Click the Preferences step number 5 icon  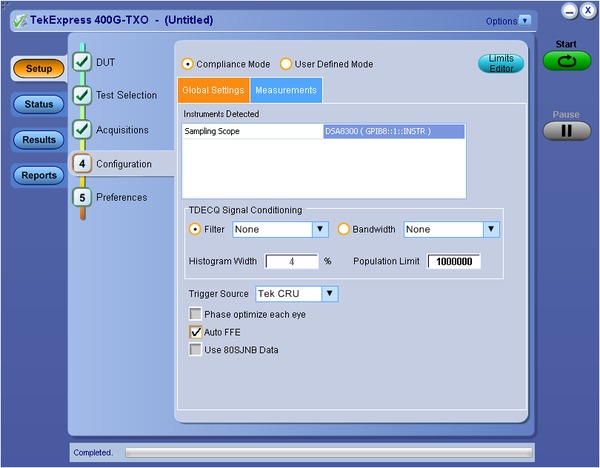pyautogui.click(x=82, y=198)
